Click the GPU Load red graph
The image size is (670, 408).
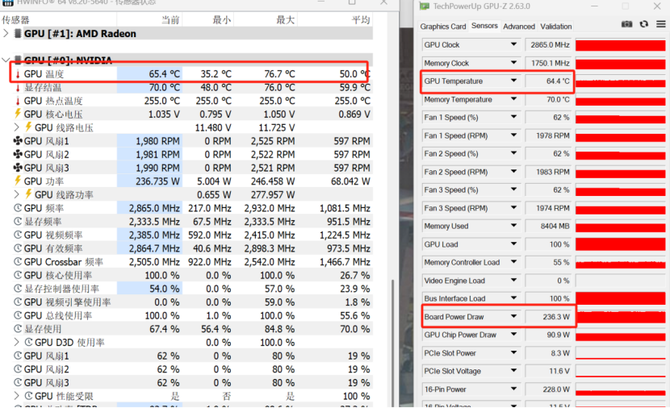point(620,244)
